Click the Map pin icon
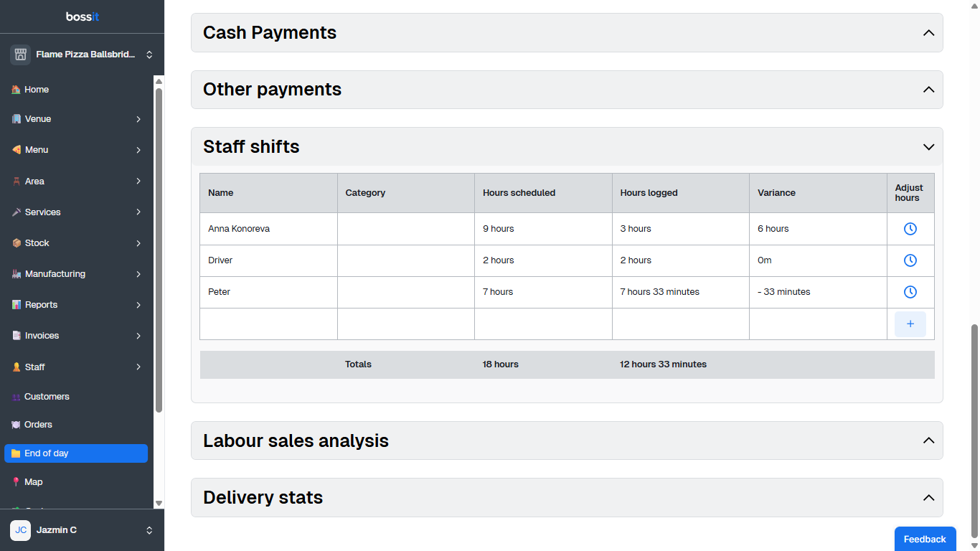Viewport: 980px width, 551px height. [x=16, y=482]
